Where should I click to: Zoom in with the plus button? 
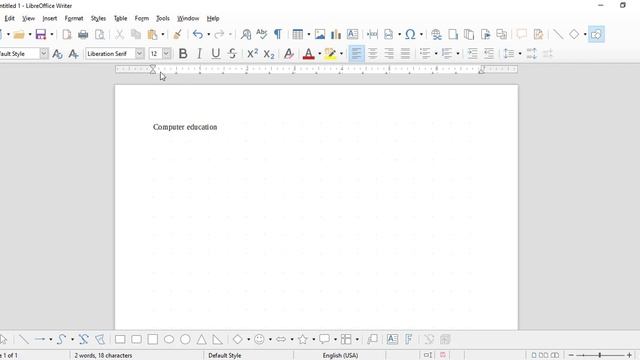629,356
